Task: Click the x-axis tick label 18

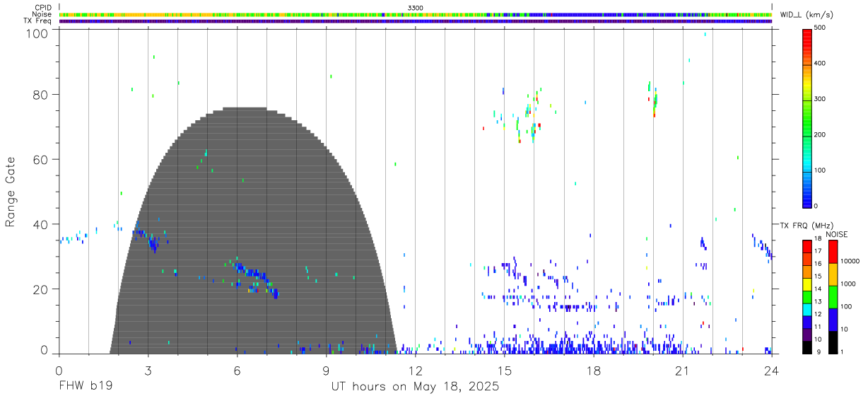Action: pos(593,370)
